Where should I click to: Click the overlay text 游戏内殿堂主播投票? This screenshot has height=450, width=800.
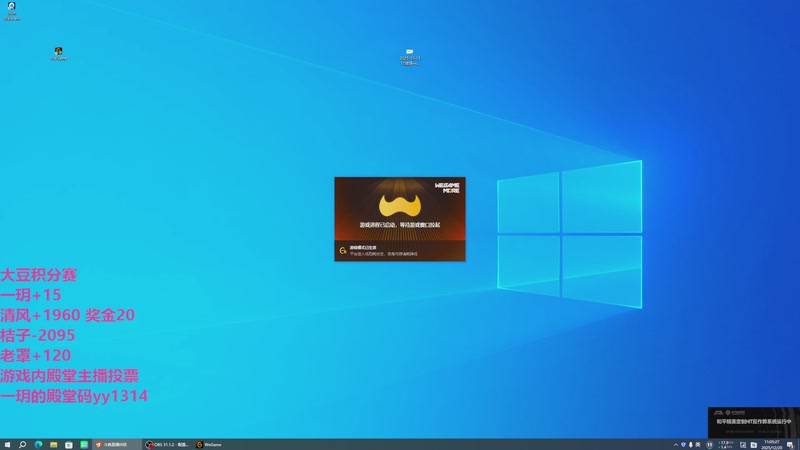point(69,376)
